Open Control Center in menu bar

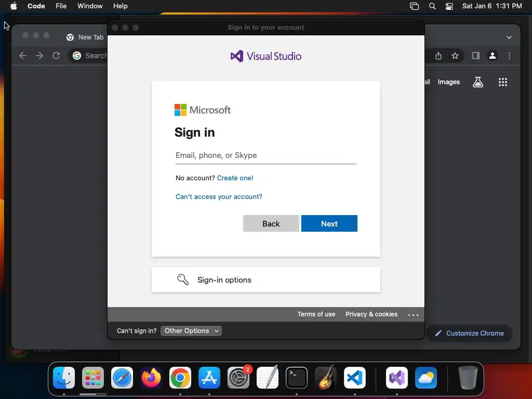point(449,6)
